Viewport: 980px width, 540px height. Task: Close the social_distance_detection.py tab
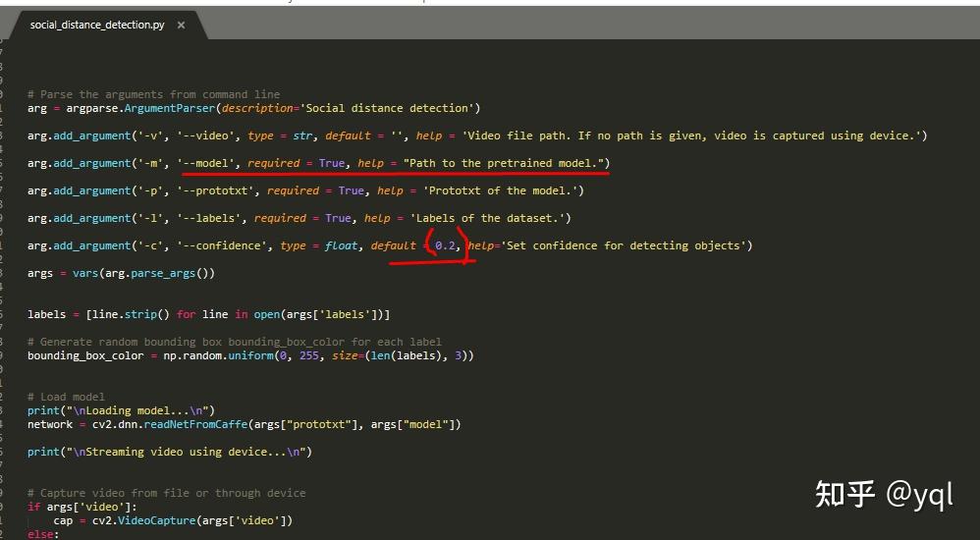181,25
